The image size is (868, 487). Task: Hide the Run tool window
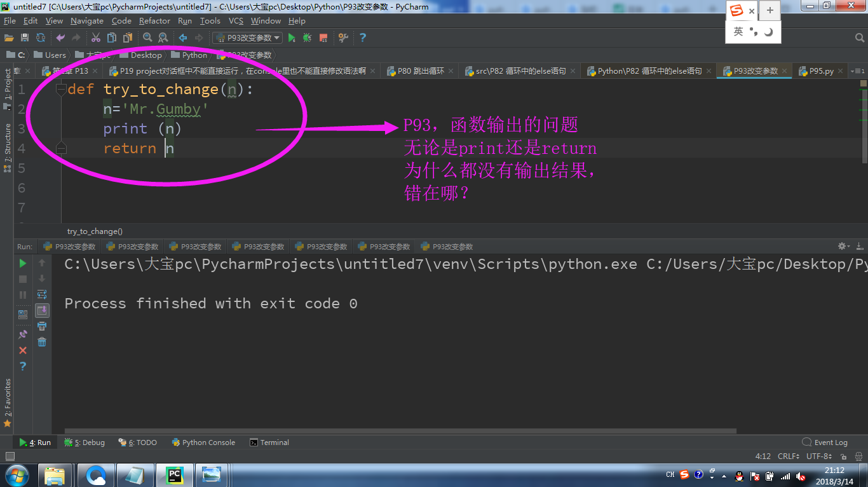pyautogui.click(x=860, y=246)
